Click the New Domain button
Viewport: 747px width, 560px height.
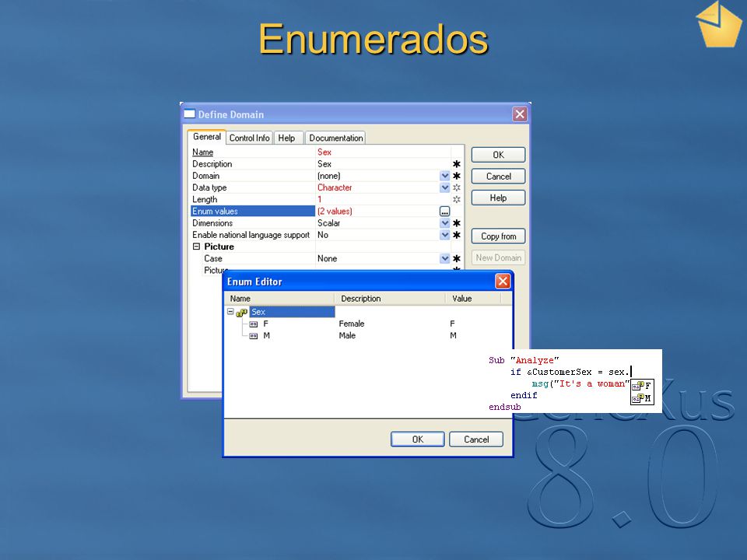click(x=498, y=257)
